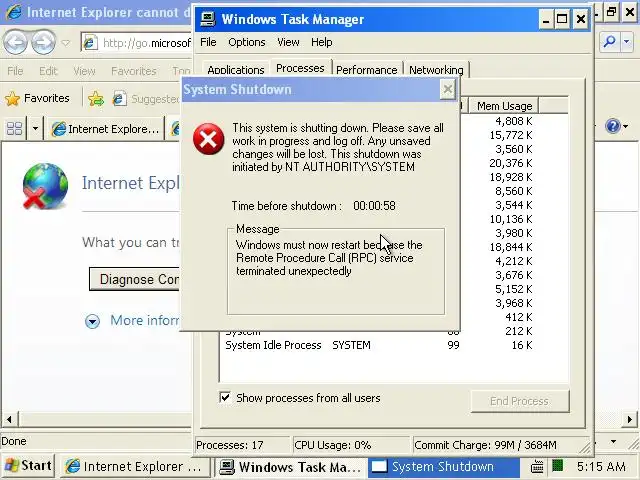Screen dimensions: 640x480
Task: Toggle Show processes from all users checkbox
Action: pyautogui.click(x=225, y=397)
